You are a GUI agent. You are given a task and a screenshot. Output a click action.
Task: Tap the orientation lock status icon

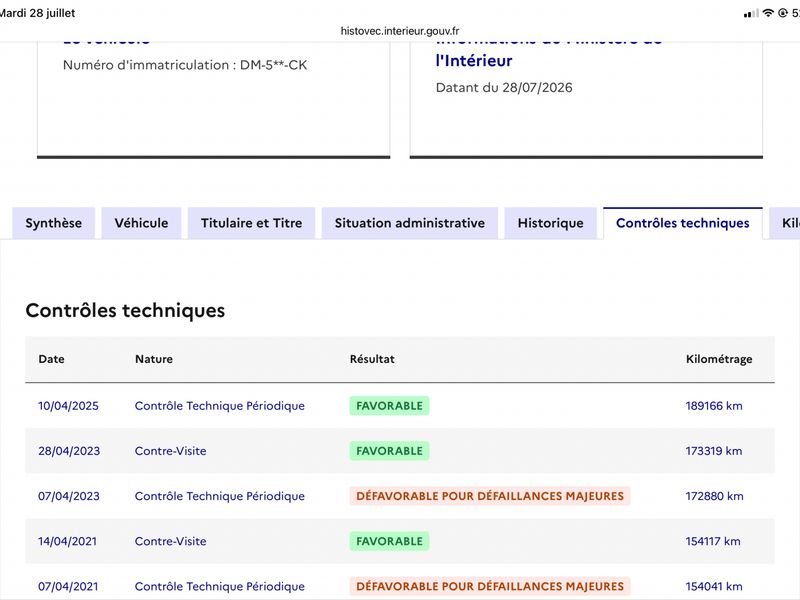[x=783, y=13]
